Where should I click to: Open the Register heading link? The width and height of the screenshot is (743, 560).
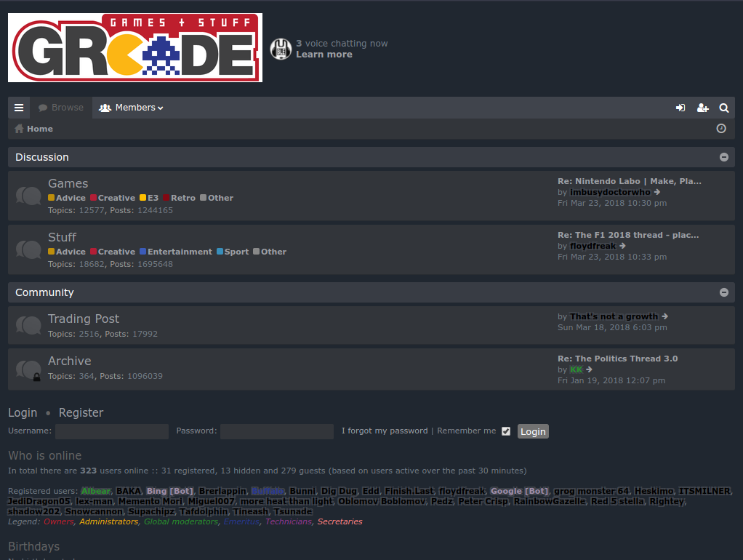click(x=81, y=412)
